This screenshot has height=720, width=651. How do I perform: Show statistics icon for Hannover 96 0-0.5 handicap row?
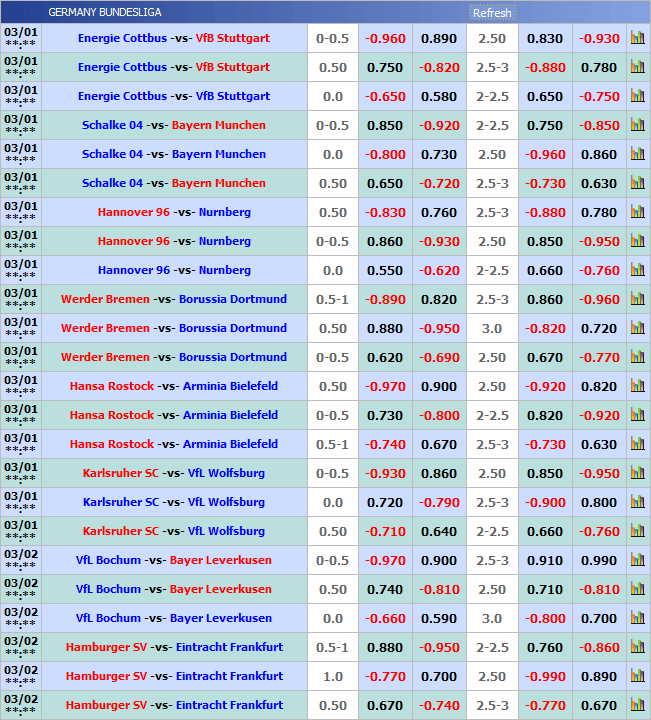pyautogui.click(x=638, y=241)
